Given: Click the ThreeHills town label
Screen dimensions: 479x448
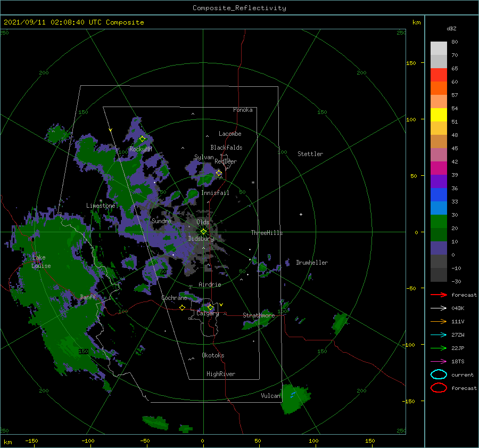Looking at the screenshot, I should pyautogui.click(x=267, y=233).
